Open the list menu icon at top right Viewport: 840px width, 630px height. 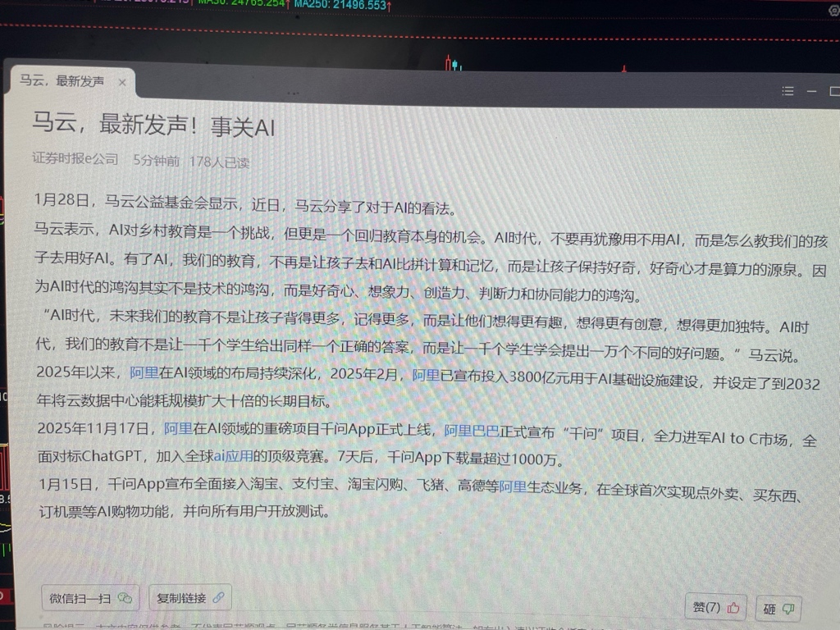click(787, 91)
